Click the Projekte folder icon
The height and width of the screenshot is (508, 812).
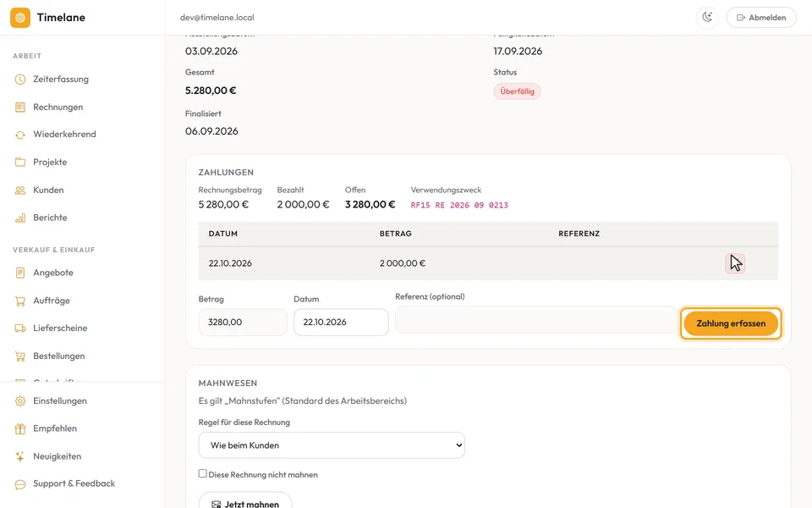tap(20, 163)
